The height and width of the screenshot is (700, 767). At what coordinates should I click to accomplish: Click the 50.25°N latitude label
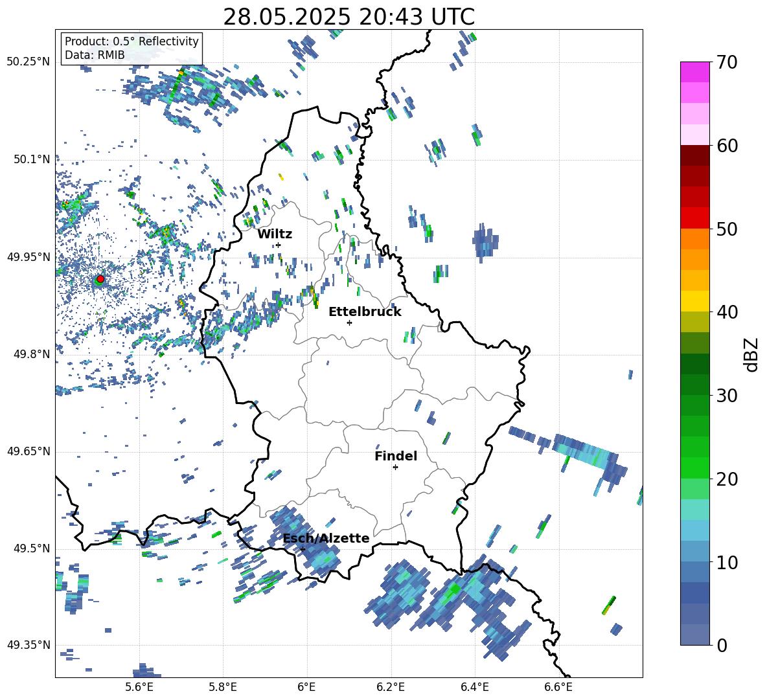click(x=29, y=62)
